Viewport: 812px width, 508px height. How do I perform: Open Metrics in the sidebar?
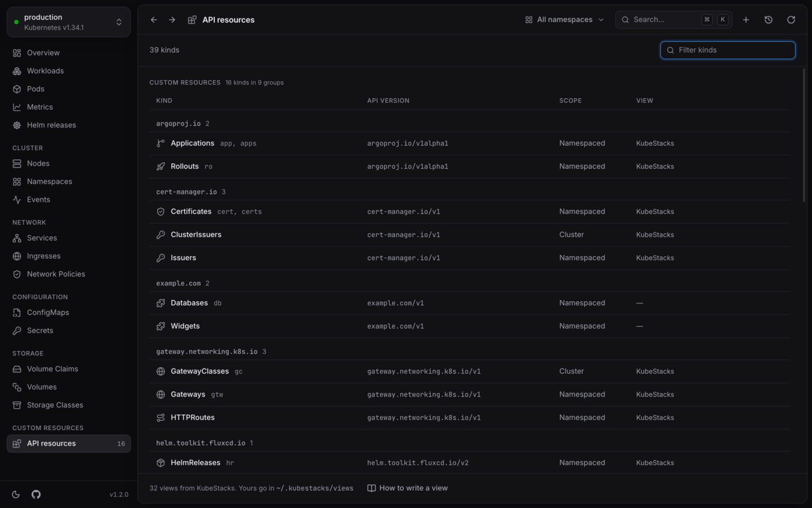(x=69, y=107)
